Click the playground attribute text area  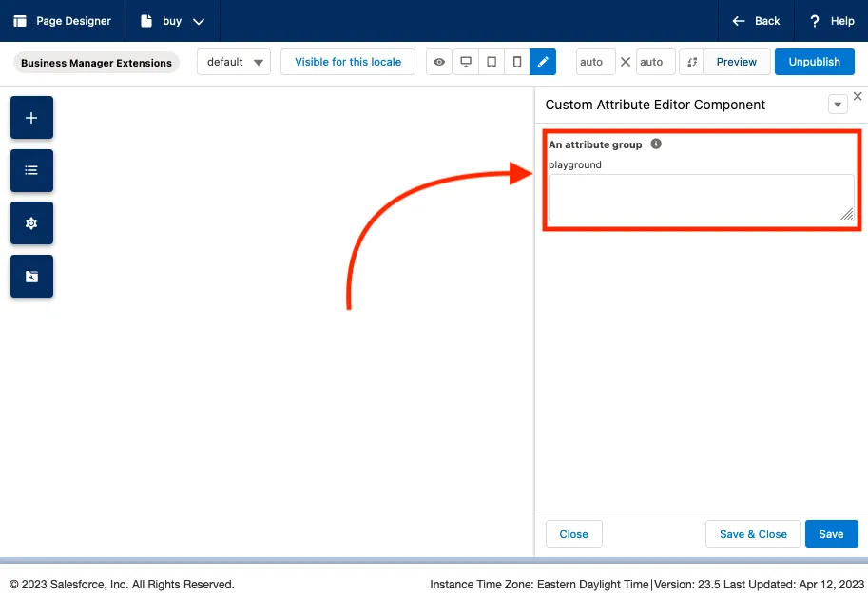(x=701, y=198)
